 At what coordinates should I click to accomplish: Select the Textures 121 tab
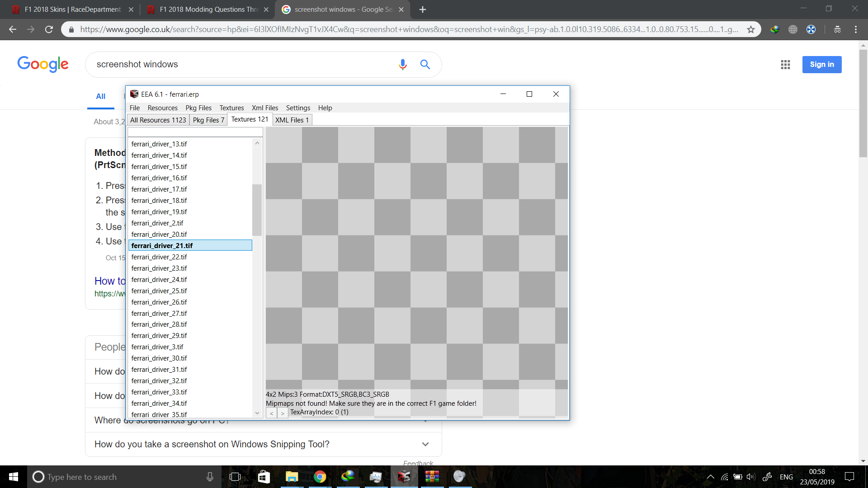tap(250, 119)
